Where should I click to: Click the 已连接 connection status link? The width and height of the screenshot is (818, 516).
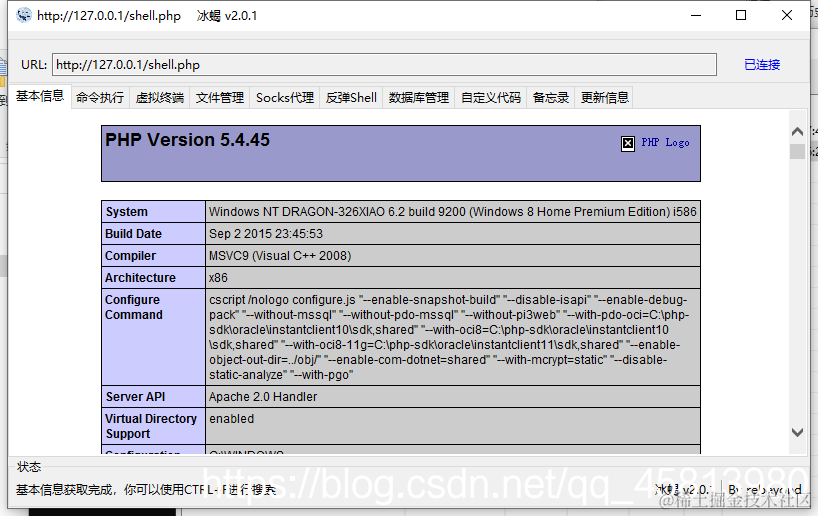(x=762, y=65)
